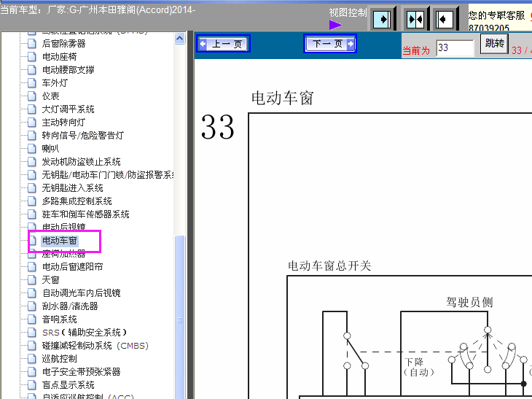
Task: Open 碰撞减轻制动系统 (CMBS) entry
Action: pyautogui.click(x=95, y=346)
